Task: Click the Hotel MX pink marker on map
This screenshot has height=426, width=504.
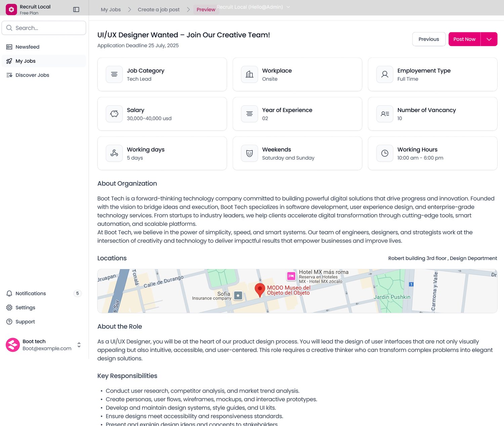Action: pyautogui.click(x=291, y=276)
